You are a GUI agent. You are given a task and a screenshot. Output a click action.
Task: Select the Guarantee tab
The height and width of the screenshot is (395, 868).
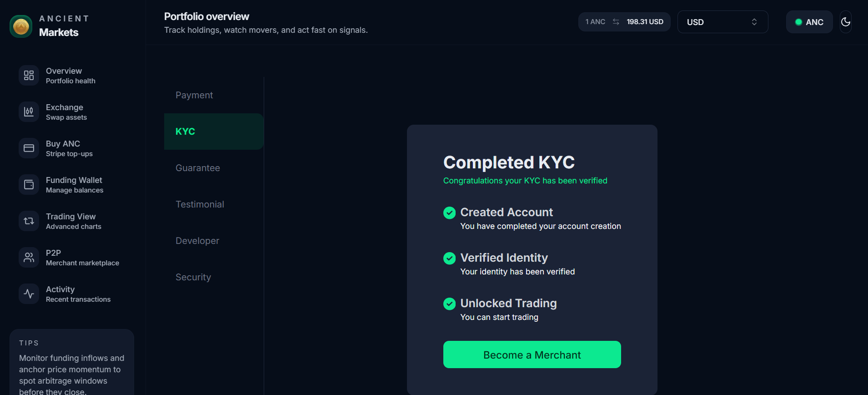pyautogui.click(x=198, y=168)
